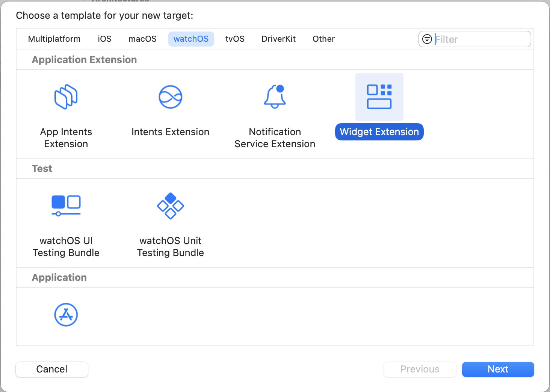Choose the Intents Extension template icon

170,97
